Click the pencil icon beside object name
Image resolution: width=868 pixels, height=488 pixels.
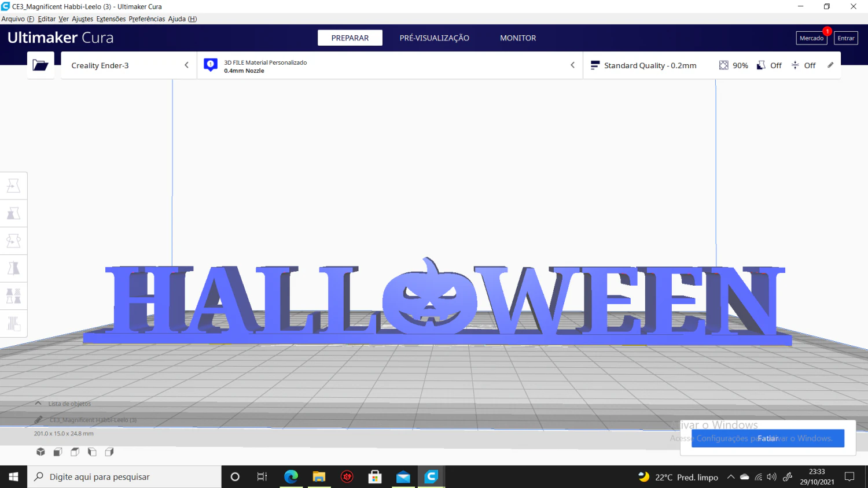click(39, 420)
